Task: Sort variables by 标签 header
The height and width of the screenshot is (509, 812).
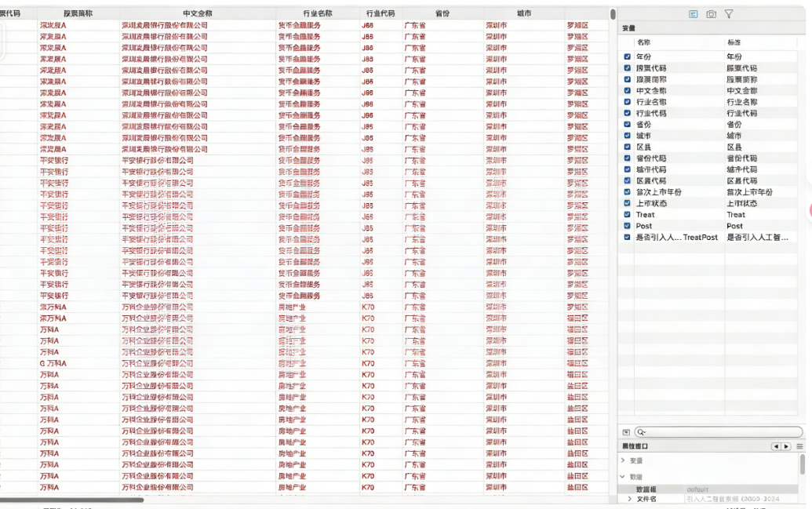Action: (x=734, y=42)
